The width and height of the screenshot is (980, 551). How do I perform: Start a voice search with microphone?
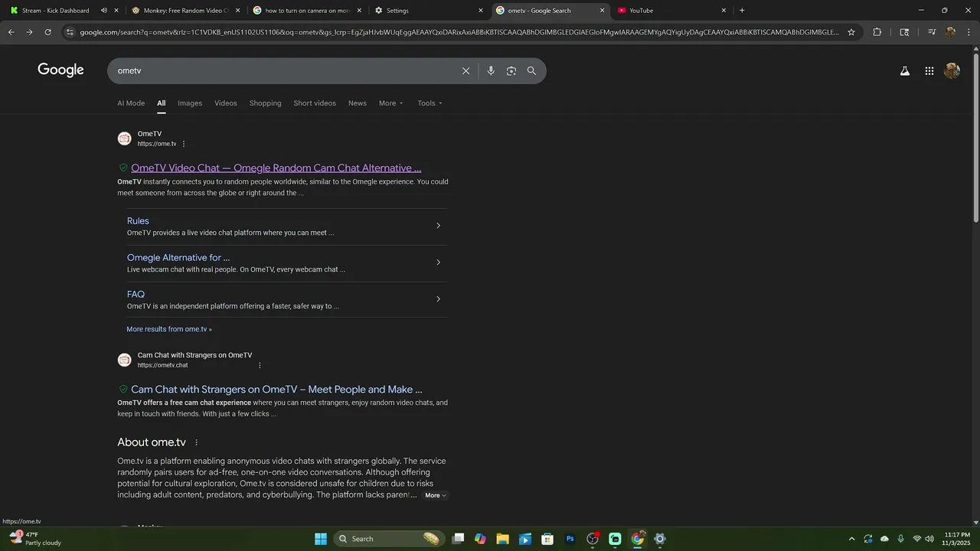click(x=491, y=70)
